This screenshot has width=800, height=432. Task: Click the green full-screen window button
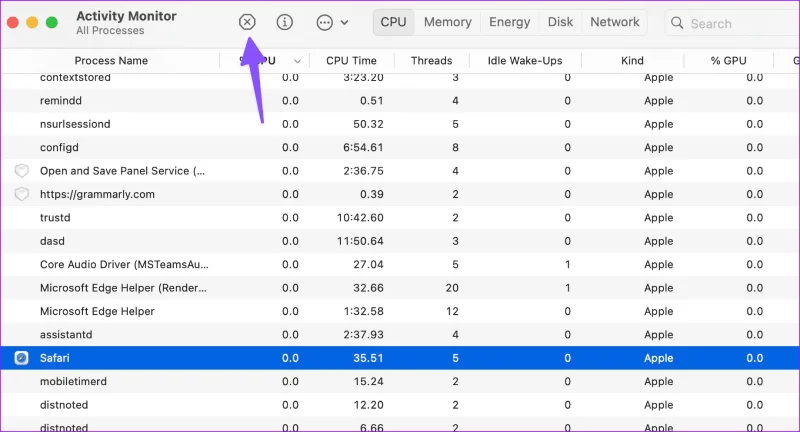pyautogui.click(x=52, y=22)
